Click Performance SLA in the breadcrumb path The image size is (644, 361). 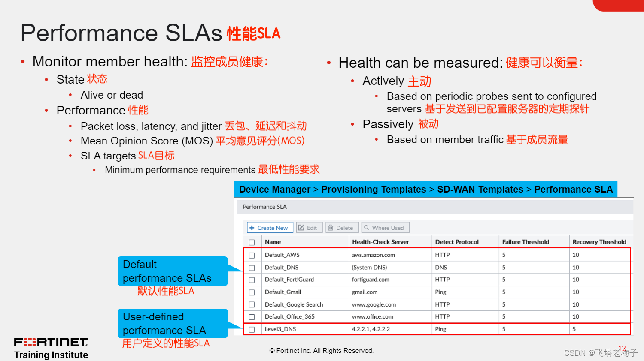point(574,189)
